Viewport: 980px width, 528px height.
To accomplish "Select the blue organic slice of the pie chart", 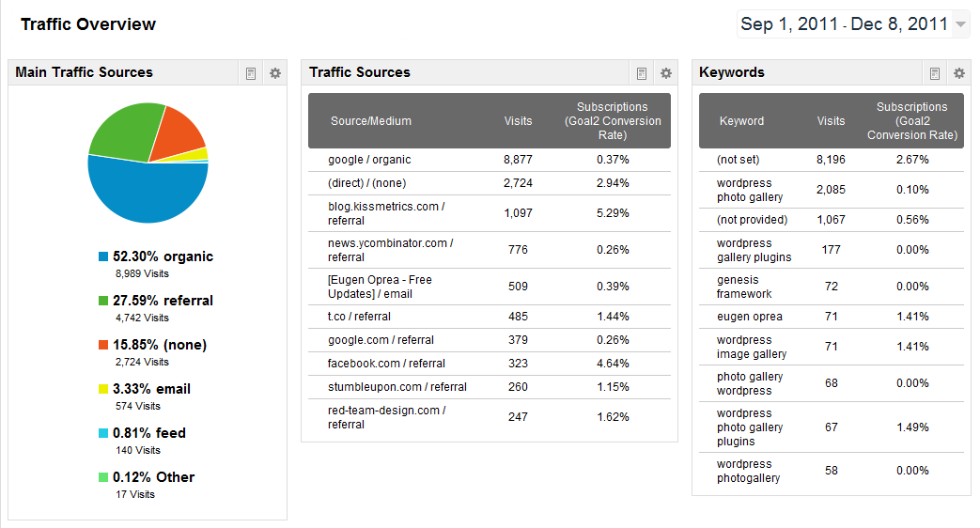I will click(x=141, y=193).
